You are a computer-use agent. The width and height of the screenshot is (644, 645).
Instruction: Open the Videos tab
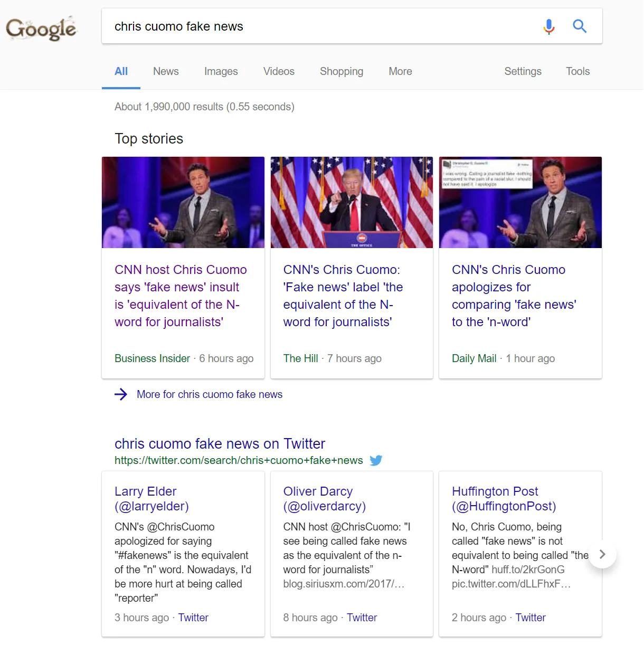(x=279, y=71)
